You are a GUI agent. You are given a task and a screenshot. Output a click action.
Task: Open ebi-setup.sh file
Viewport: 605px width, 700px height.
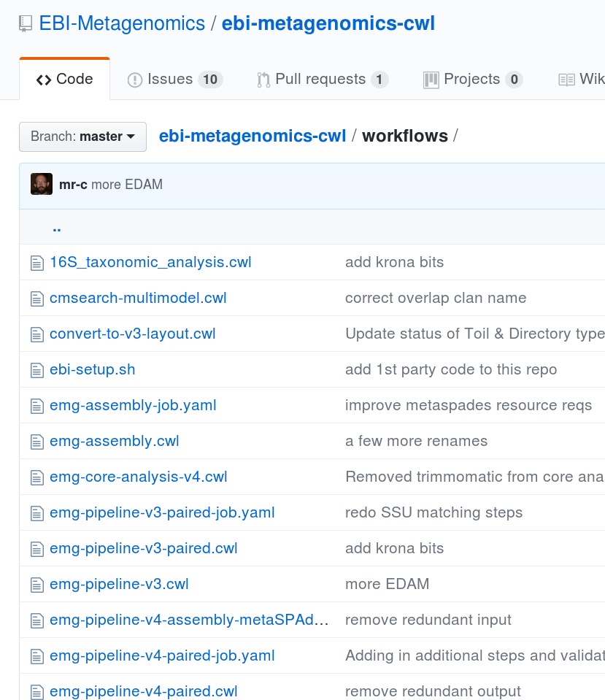click(93, 369)
